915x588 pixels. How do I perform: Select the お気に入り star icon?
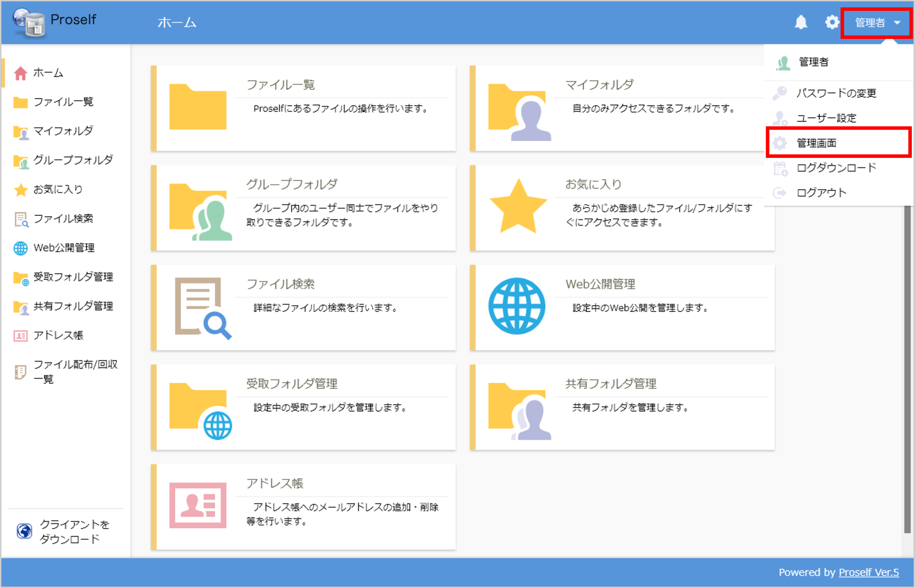[x=20, y=190]
